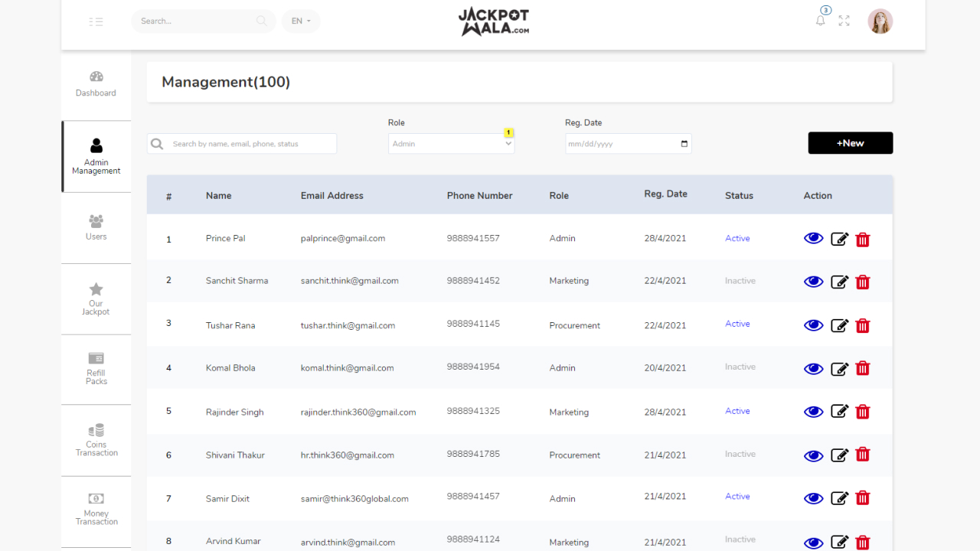Click Active status for Prince Pal
The image size is (980, 551).
[737, 239]
